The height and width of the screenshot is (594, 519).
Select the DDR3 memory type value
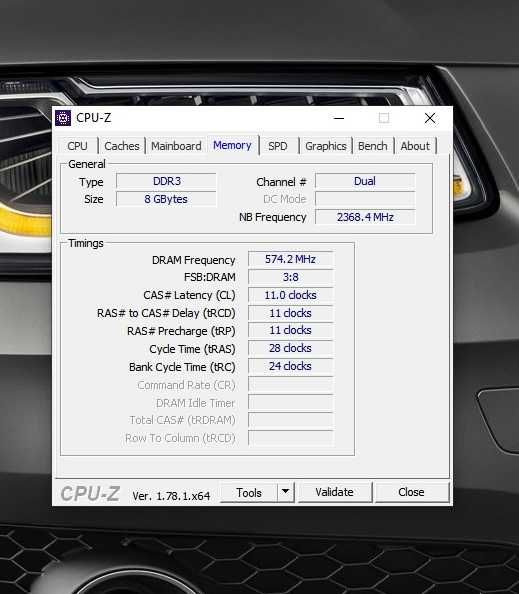point(167,181)
